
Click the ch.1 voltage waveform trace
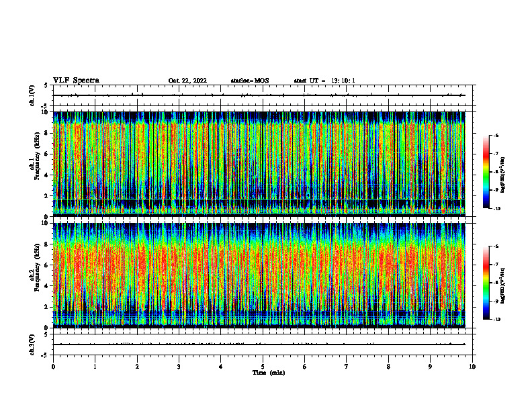(x=259, y=95)
